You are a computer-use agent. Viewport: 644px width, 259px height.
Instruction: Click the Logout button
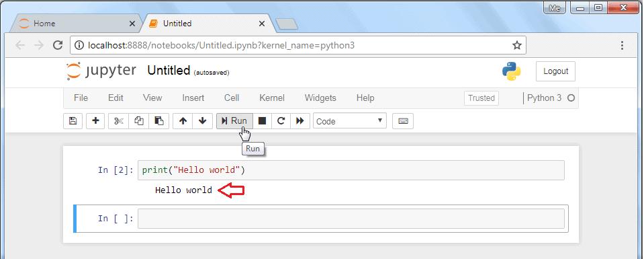[x=556, y=71]
